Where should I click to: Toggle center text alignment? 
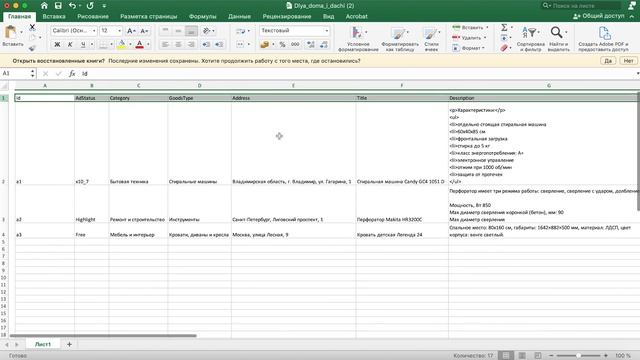[178, 44]
